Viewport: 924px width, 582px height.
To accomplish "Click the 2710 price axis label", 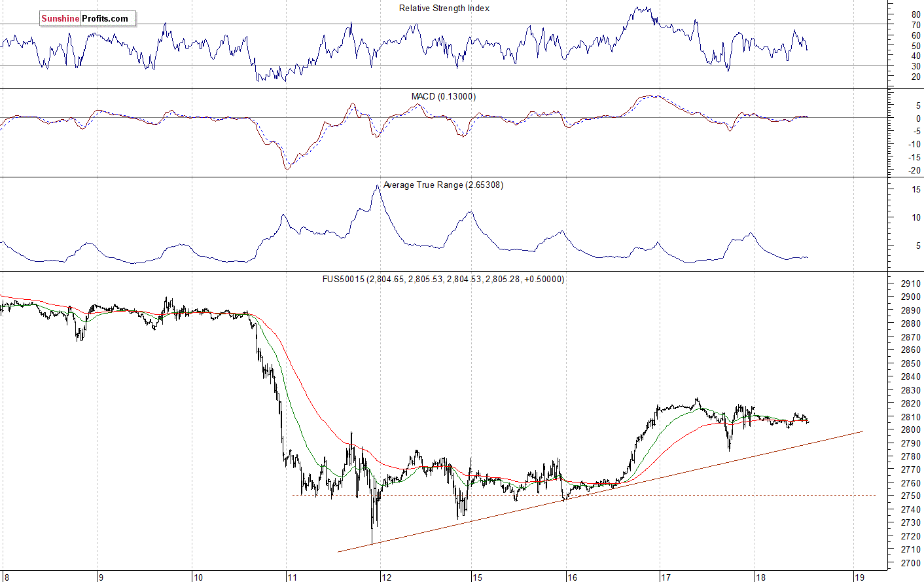I will coord(911,549).
